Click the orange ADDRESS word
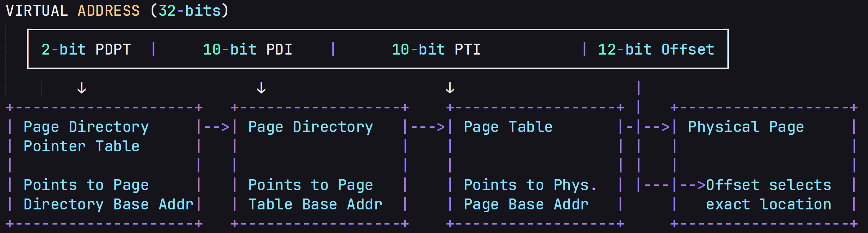868x233 pixels. pos(109,11)
